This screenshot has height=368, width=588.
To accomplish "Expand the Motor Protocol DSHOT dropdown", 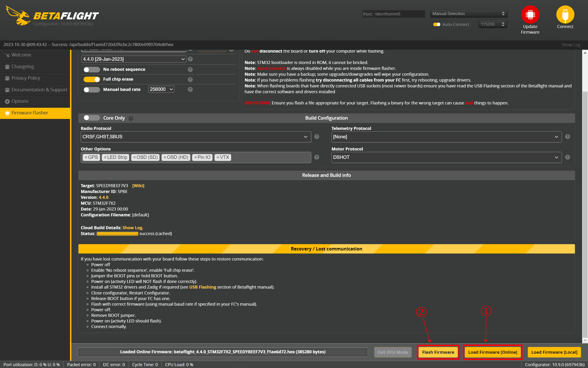I will pos(446,157).
